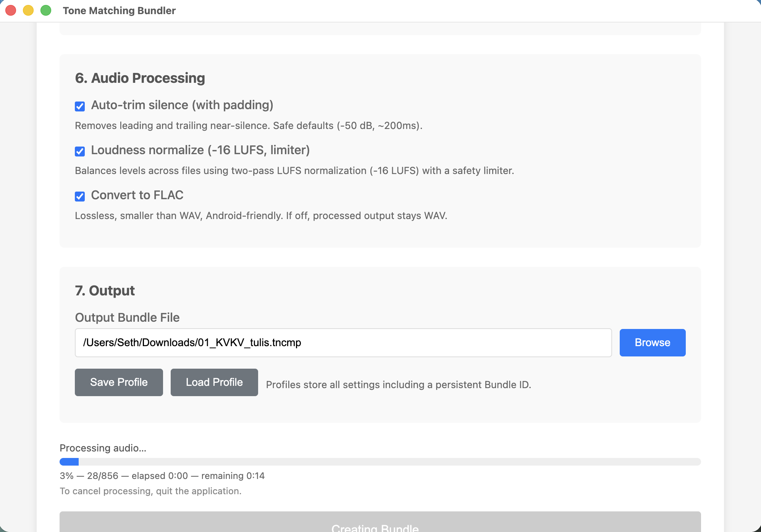Expand the window with the green zoom button
Image resolution: width=761 pixels, height=532 pixels.
[45, 11]
